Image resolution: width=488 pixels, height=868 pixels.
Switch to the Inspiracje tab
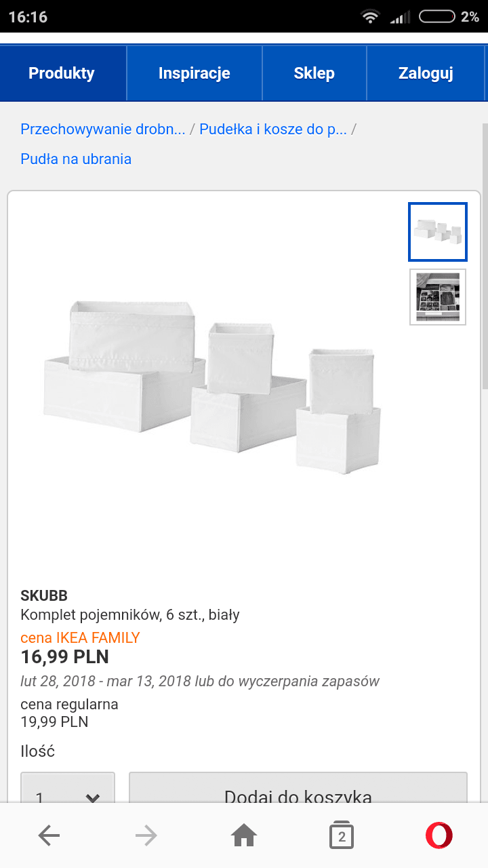coord(195,73)
